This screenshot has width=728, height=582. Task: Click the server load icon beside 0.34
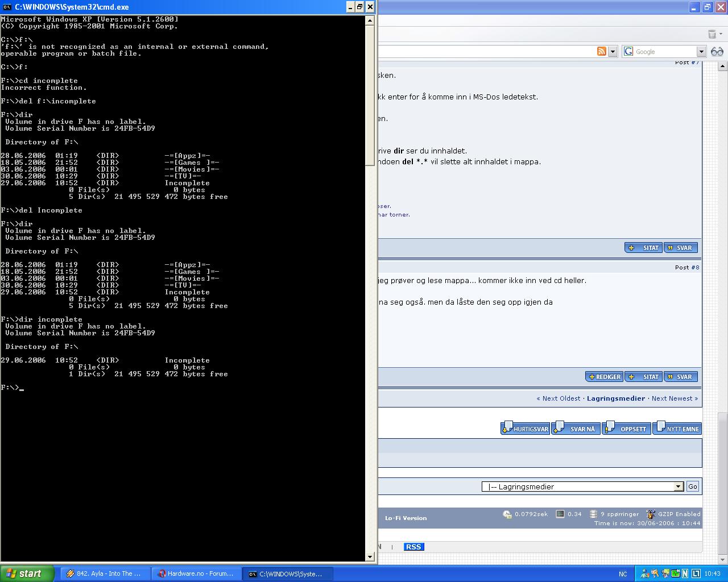[560, 514]
